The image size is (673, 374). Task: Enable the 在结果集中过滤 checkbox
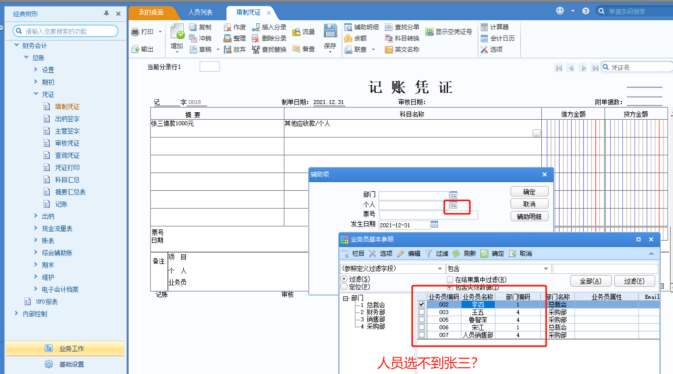pyautogui.click(x=450, y=280)
